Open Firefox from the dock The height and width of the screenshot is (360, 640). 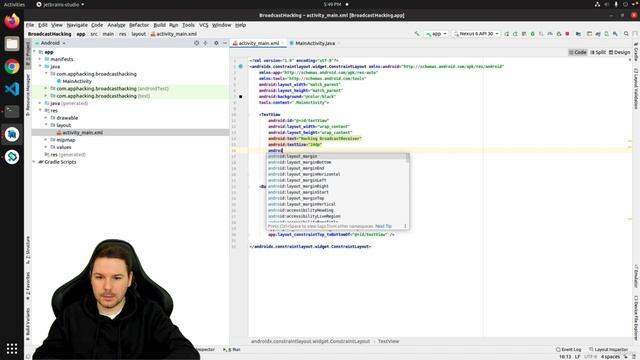[x=12, y=21]
